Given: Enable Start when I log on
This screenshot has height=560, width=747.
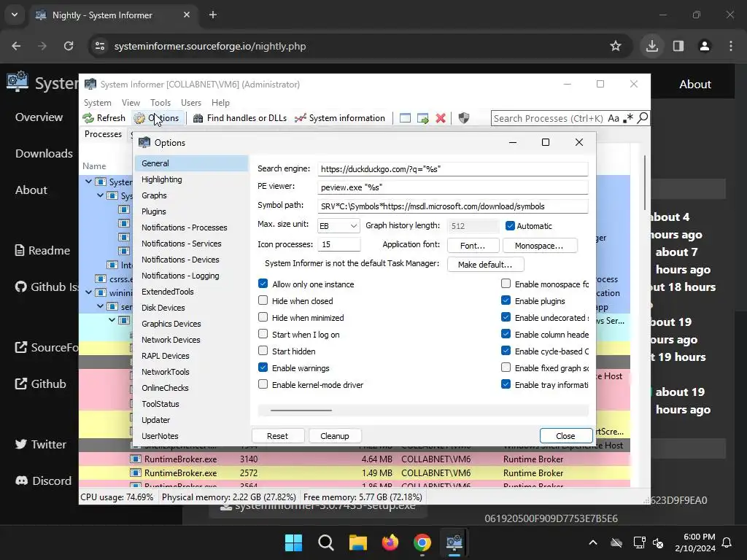Looking at the screenshot, I should click(263, 334).
